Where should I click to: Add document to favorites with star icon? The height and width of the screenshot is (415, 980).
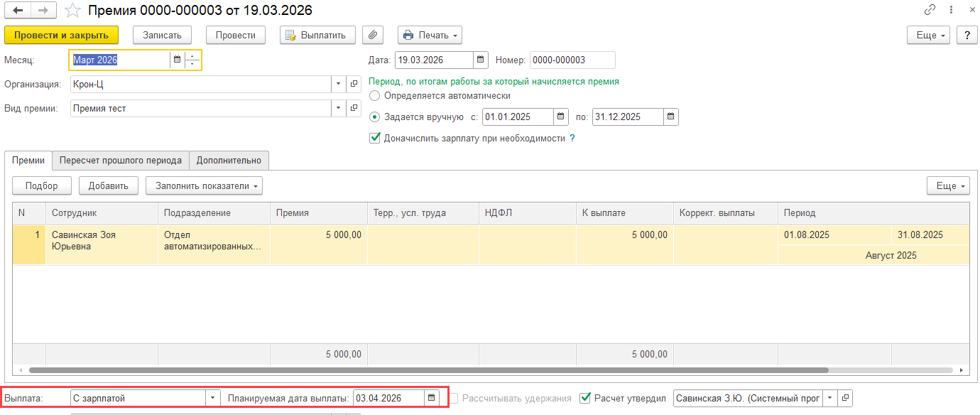click(x=72, y=11)
